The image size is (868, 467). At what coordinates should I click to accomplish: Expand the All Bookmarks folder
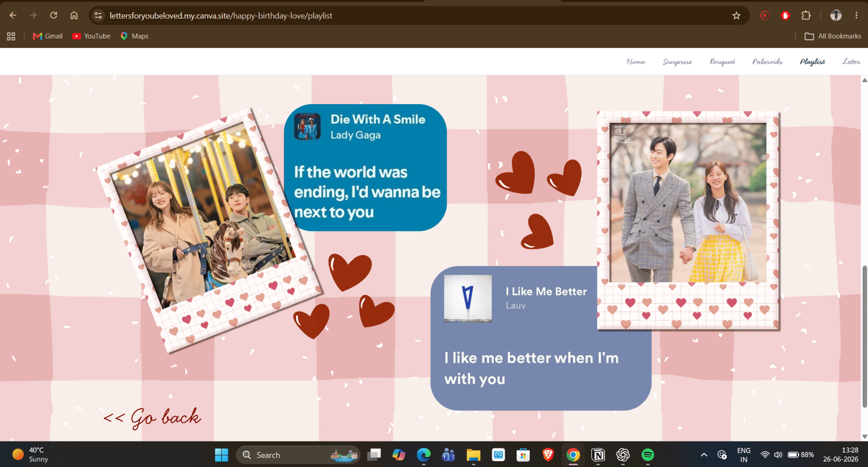[x=833, y=36]
